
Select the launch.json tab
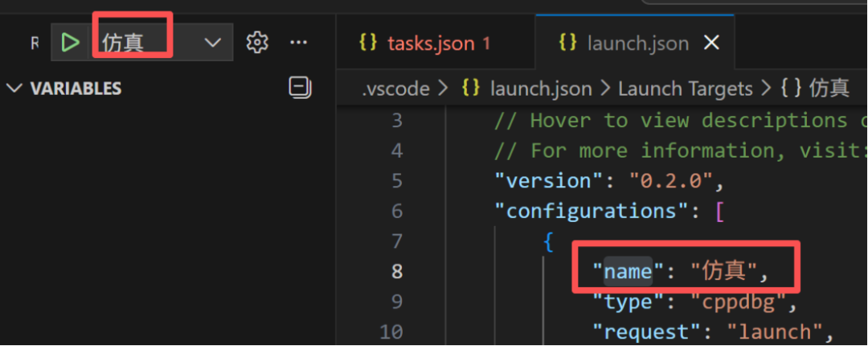(x=635, y=43)
